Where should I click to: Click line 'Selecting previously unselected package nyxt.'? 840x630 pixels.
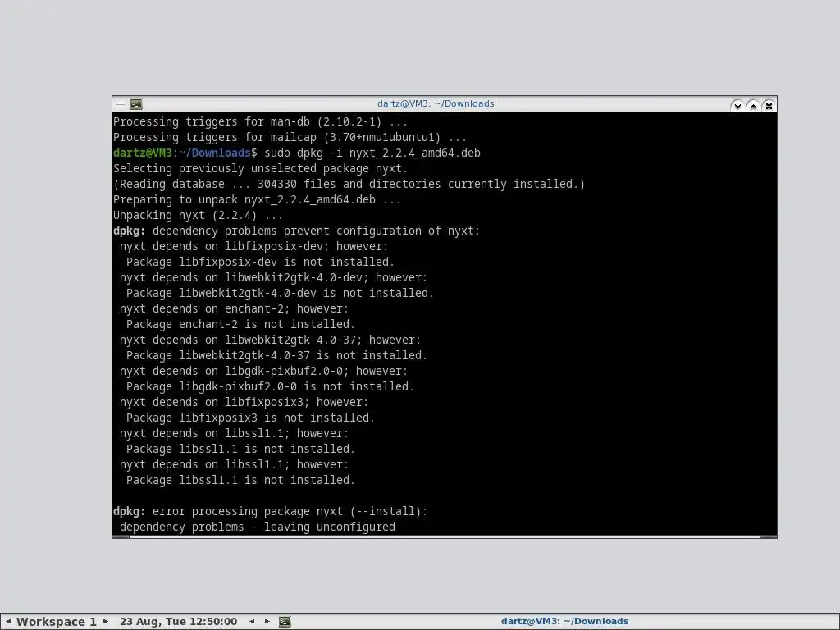pos(260,168)
